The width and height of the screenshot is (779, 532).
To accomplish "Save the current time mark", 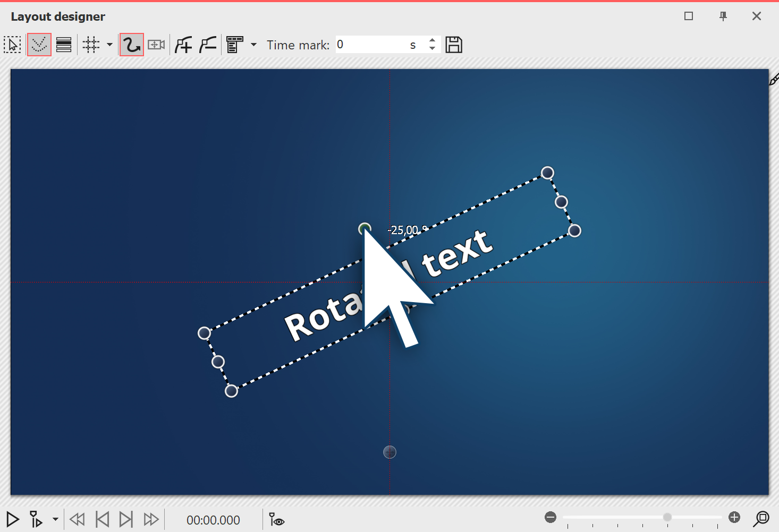I will [x=454, y=44].
